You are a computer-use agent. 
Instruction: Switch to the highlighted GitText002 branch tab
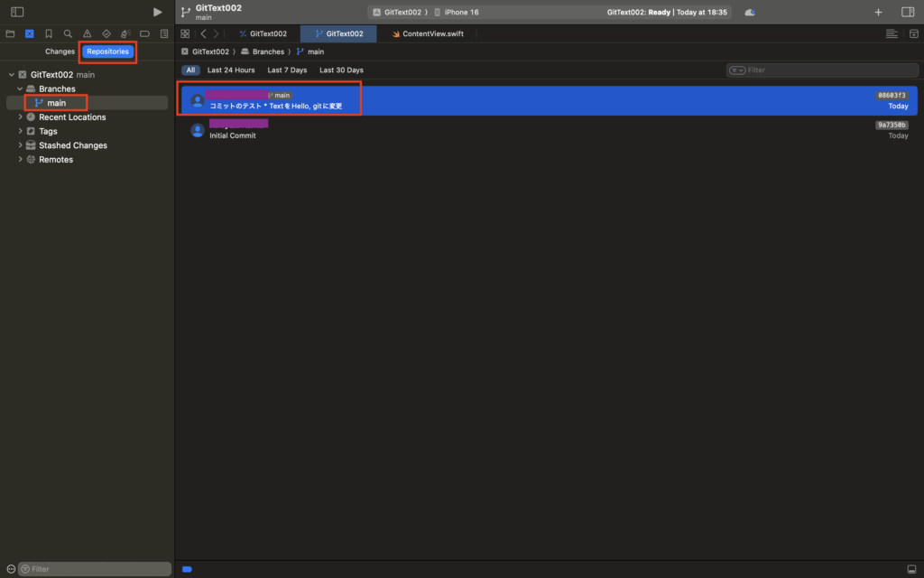point(339,33)
